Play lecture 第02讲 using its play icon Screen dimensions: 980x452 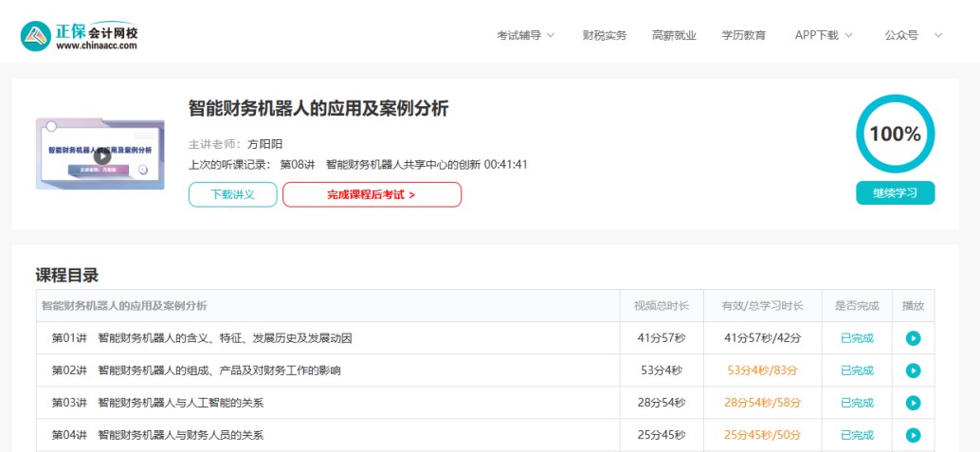pos(913,371)
